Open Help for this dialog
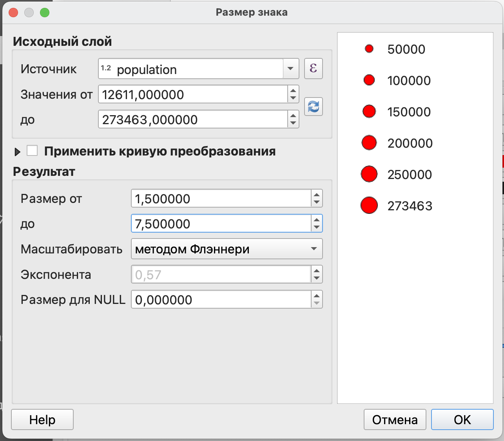The image size is (504, 441). [42, 420]
